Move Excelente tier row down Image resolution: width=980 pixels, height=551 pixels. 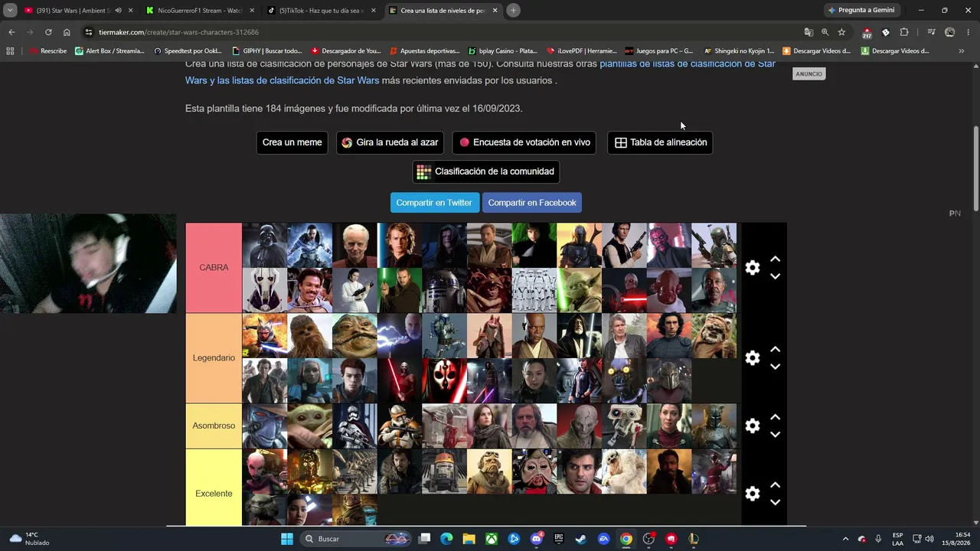point(775,502)
